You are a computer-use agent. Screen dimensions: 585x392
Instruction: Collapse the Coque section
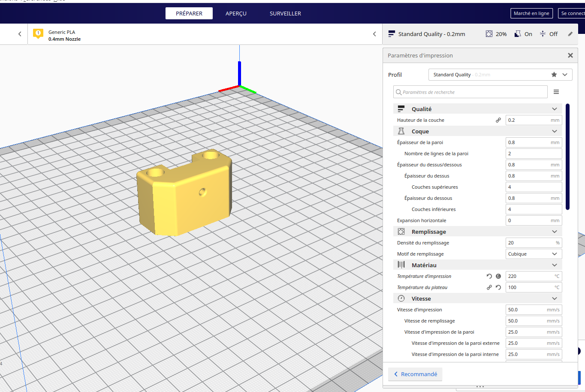coord(555,131)
